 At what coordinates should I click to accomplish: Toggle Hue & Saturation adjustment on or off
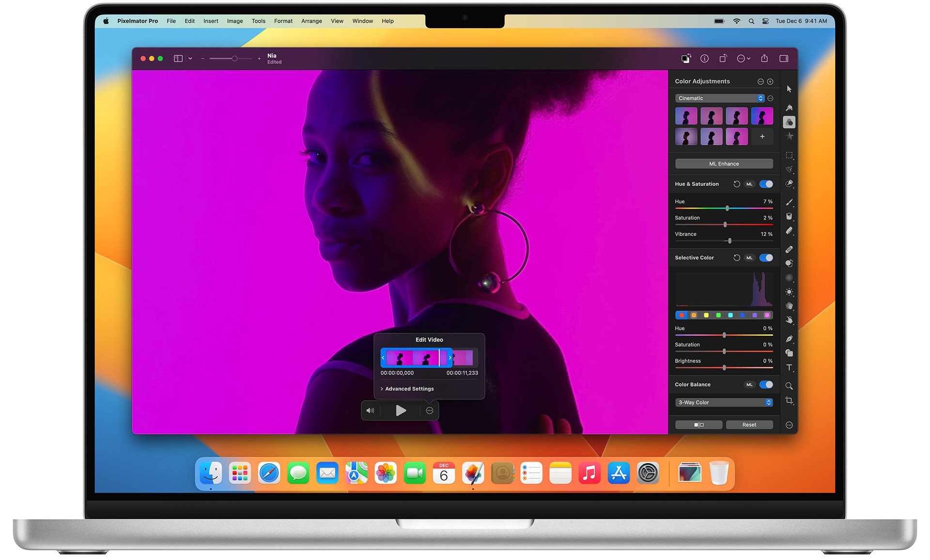766,184
